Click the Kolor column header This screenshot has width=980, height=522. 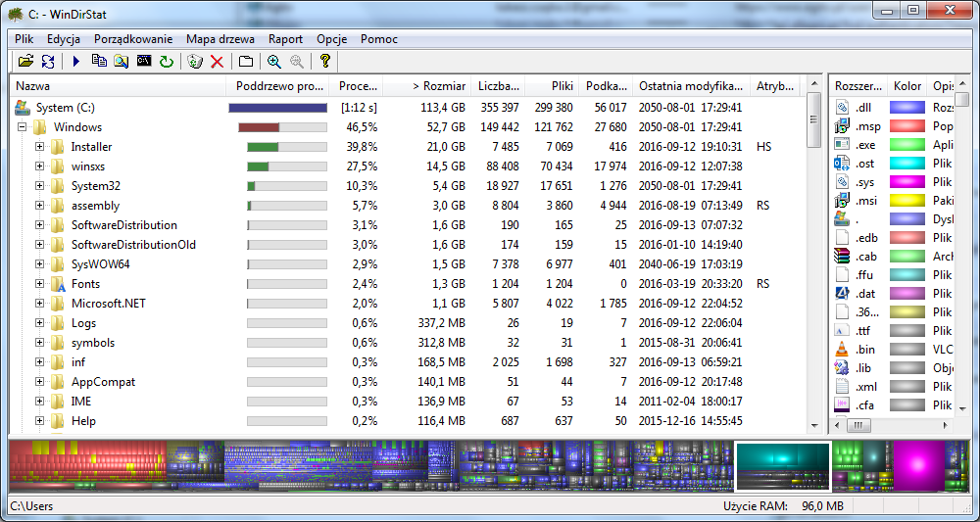(x=907, y=86)
